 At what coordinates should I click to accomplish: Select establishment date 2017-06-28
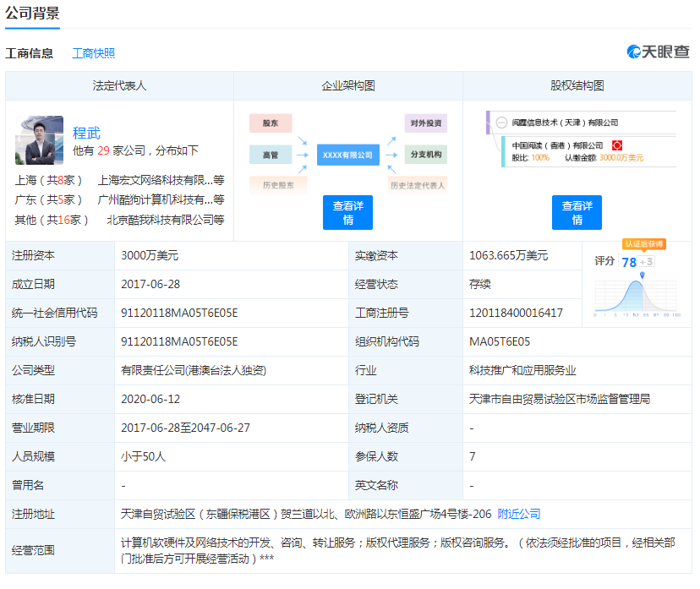pos(150,284)
